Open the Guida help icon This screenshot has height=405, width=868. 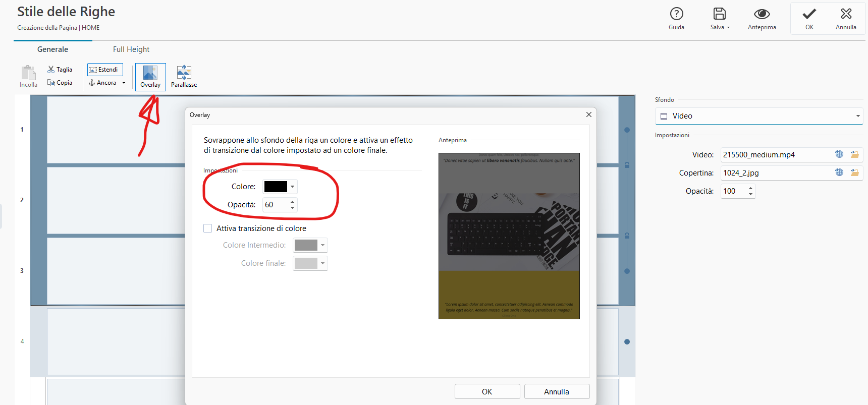point(676,14)
